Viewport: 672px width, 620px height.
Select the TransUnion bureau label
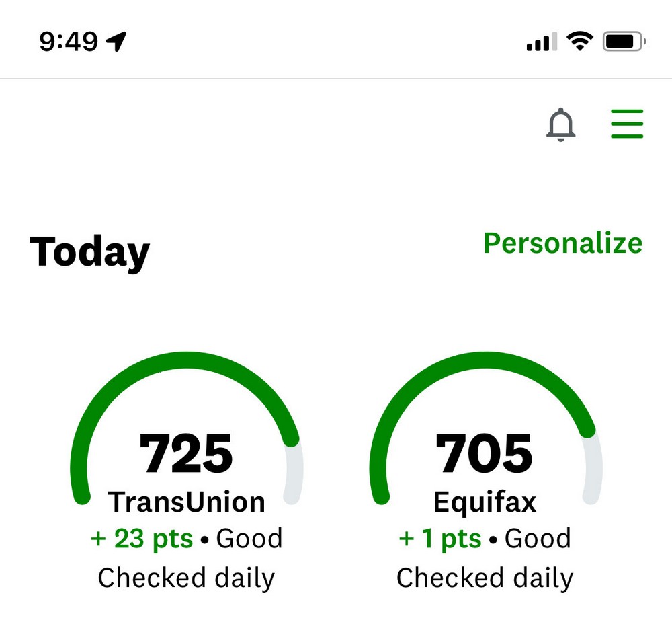pyautogui.click(x=187, y=502)
